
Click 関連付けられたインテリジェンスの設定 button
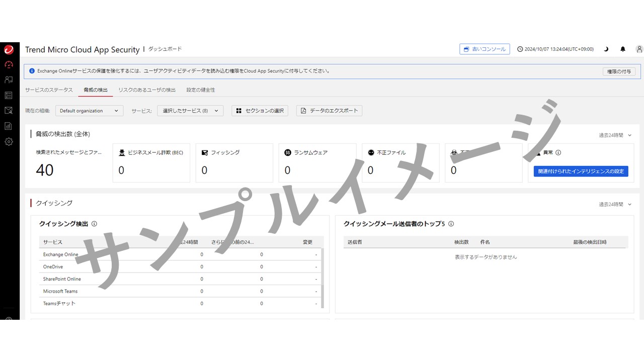click(581, 171)
